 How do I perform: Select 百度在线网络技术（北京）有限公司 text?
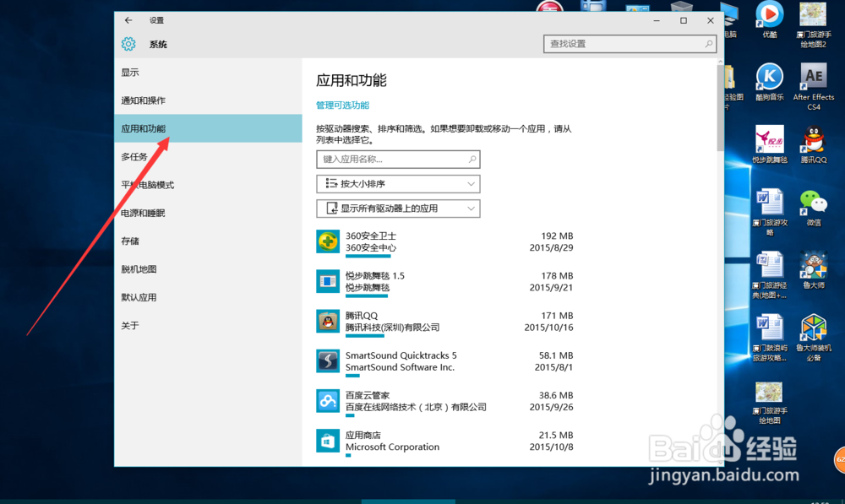click(x=416, y=407)
